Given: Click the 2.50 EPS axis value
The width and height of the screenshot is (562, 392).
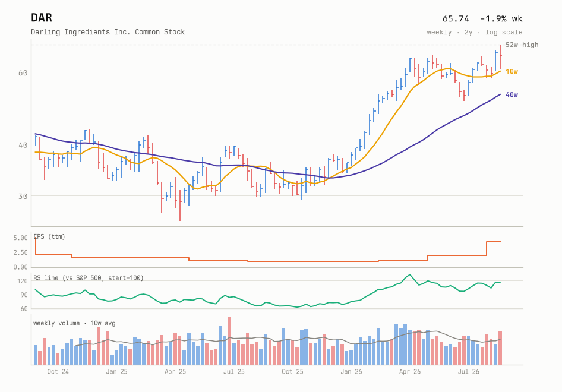Looking at the screenshot, I should tap(20, 252).
